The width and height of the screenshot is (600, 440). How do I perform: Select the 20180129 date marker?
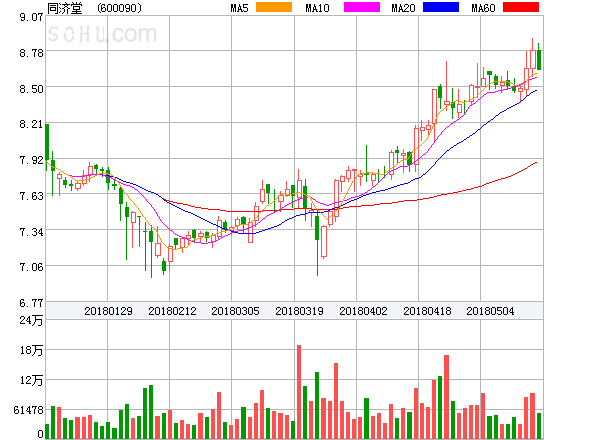tap(108, 311)
